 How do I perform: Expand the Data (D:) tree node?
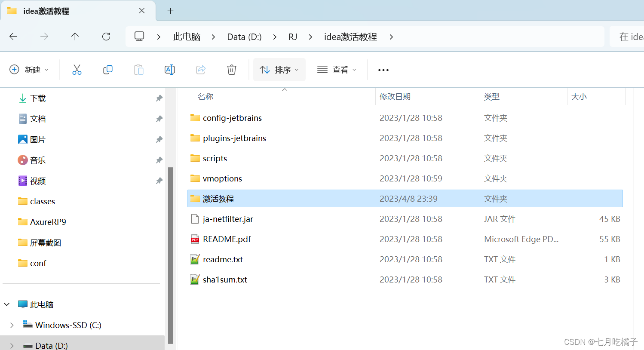click(x=12, y=346)
